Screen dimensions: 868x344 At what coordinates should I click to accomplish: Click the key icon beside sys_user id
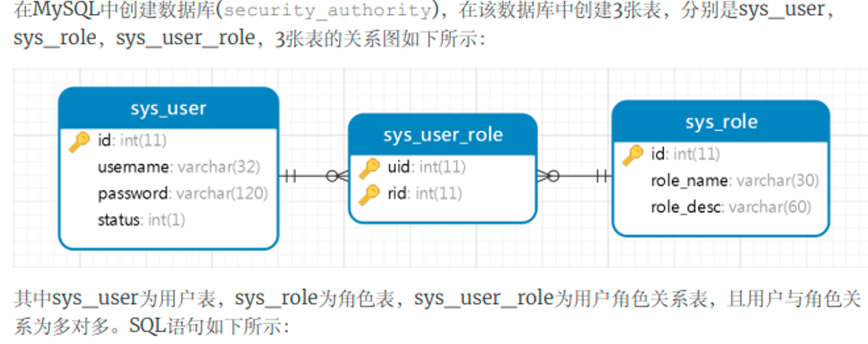click(x=79, y=141)
